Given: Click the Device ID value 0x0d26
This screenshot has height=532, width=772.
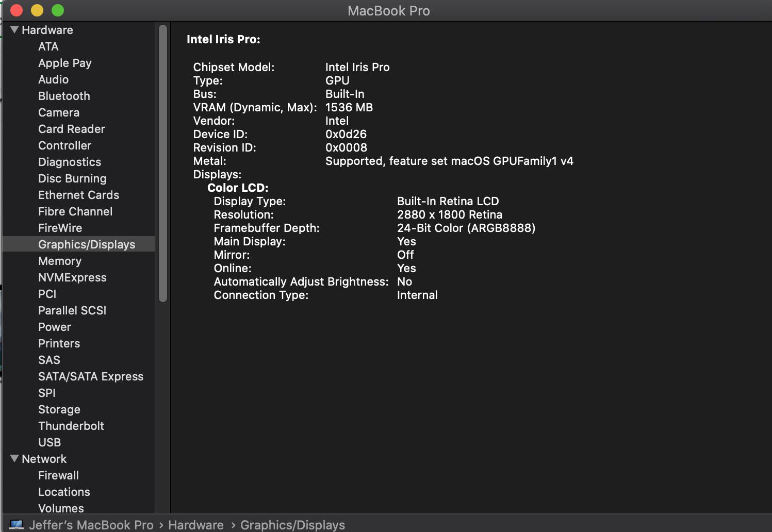Looking at the screenshot, I should [346, 134].
